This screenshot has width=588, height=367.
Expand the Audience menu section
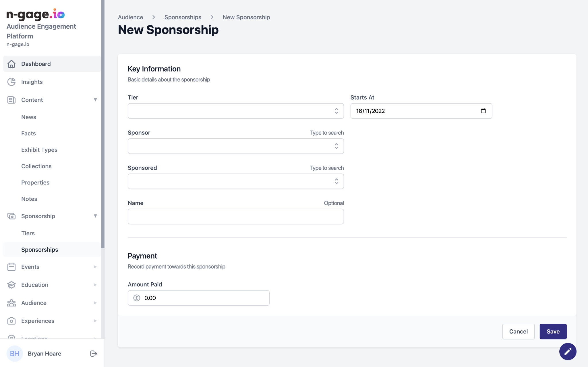(95, 303)
